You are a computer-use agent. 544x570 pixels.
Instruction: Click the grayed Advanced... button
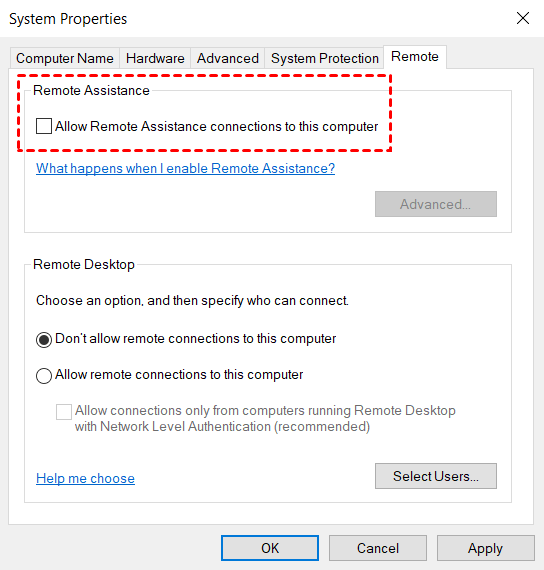(436, 204)
